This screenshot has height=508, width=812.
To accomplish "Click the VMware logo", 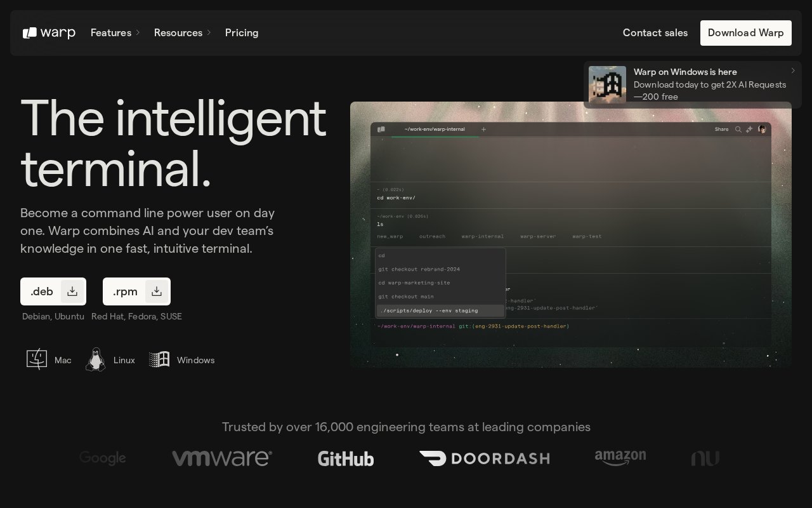I will click(222, 458).
